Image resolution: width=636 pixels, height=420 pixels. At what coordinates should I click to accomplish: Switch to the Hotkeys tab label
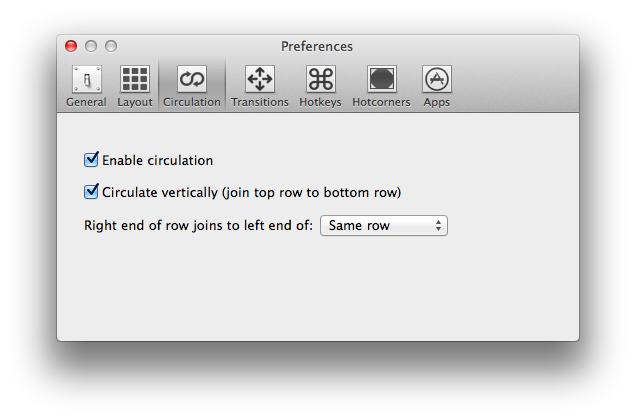320,102
